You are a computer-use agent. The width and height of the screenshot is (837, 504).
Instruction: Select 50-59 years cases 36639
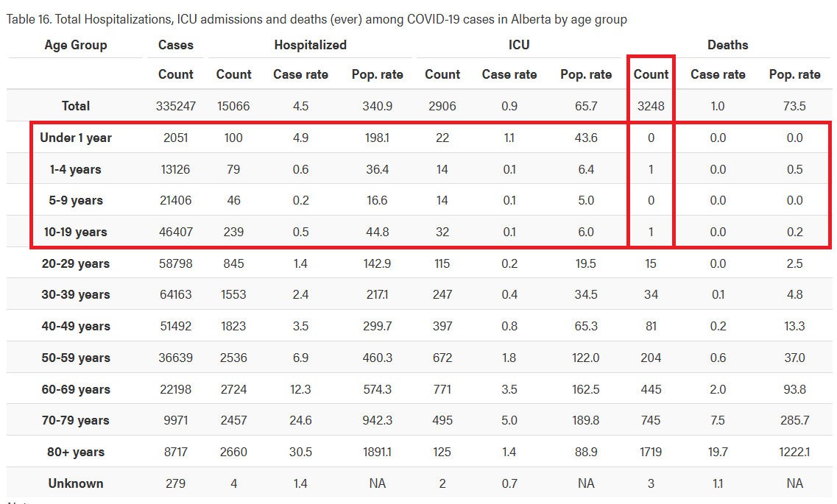tap(176, 358)
